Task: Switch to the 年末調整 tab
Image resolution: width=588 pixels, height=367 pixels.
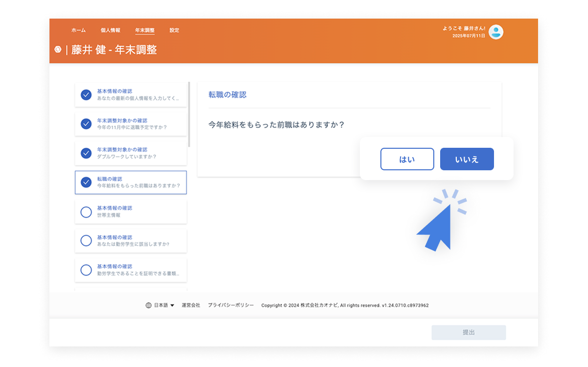Action: [x=144, y=30]
